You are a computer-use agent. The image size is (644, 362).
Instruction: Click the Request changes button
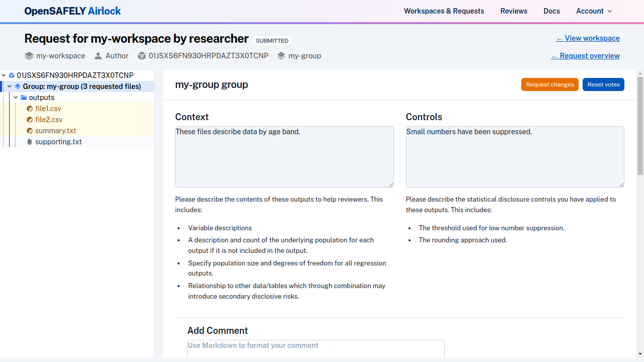[x=549, y=84]
